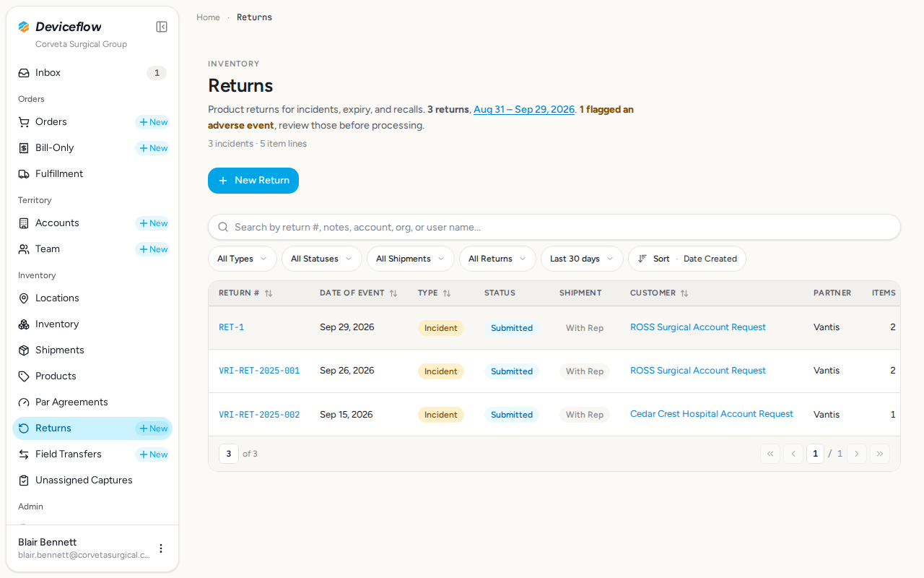
Task: Open the All Statuses dropdown
Action: pos(322,259)
